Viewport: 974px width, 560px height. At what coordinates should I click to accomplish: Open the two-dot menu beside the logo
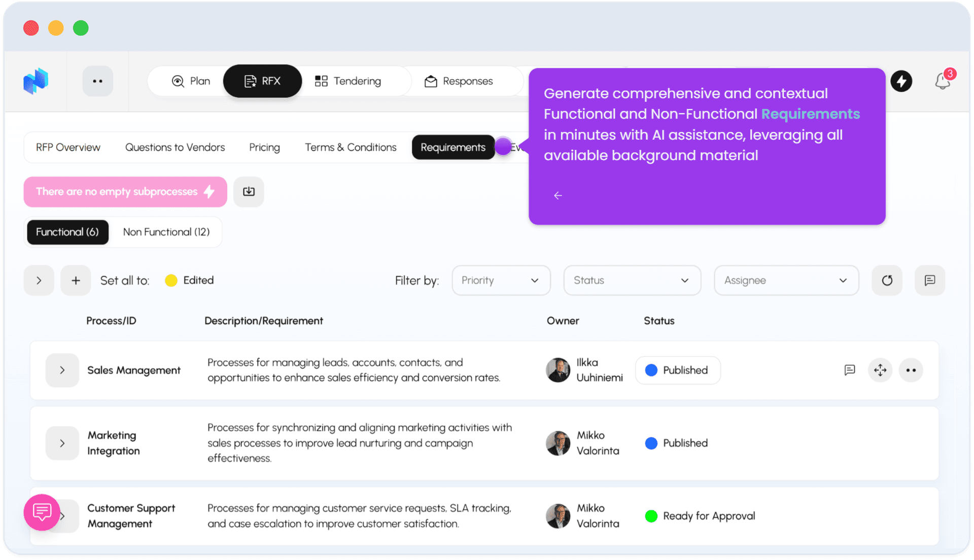(98, 81)
